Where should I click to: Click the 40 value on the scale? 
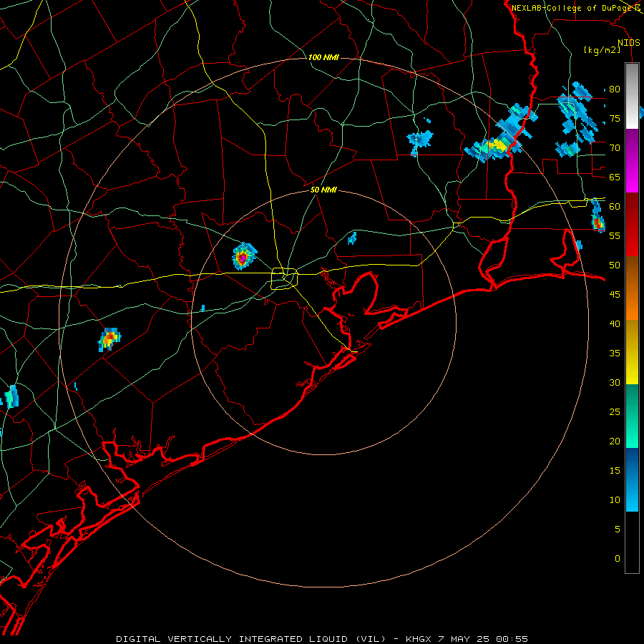615,323
